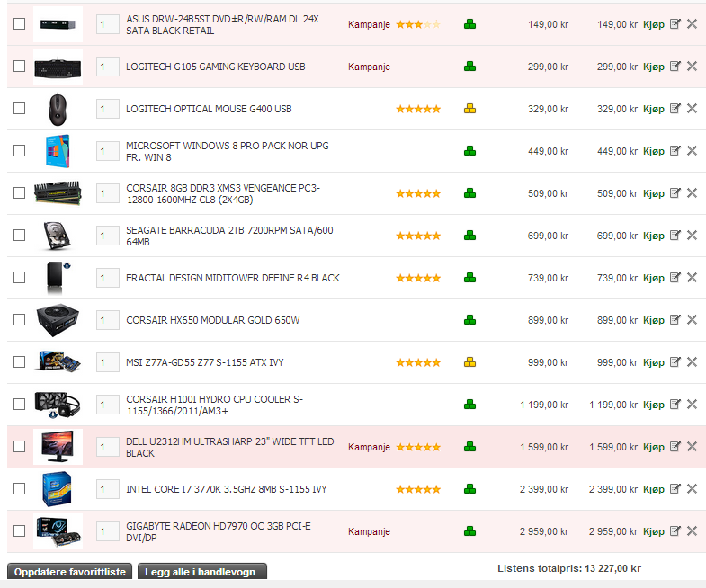706x588 pixels.
Task: Edit icon for Dell U2312HM monitor
Action: [675, 447]
